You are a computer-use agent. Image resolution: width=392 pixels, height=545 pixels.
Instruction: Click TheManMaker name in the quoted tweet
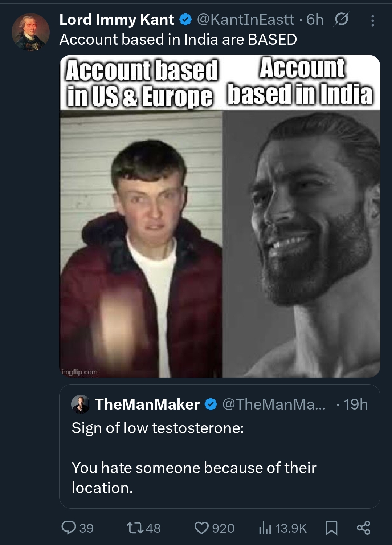(147, 404)
